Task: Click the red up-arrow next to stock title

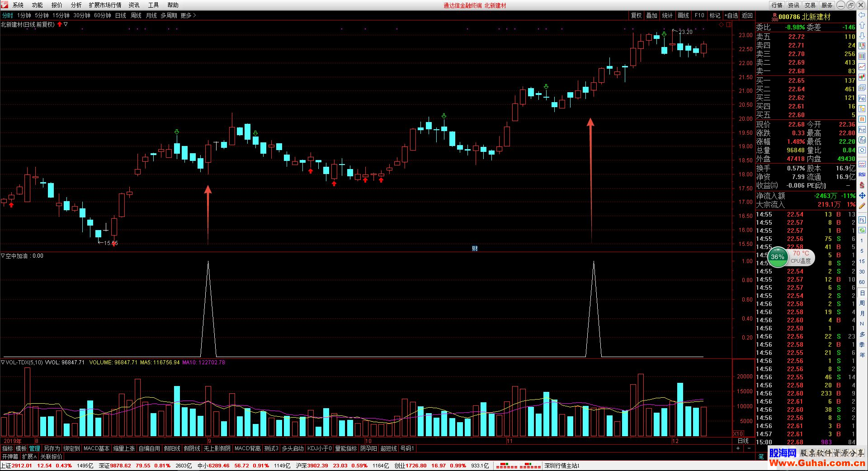Action: pyautogui.click(x=59, y=24)
